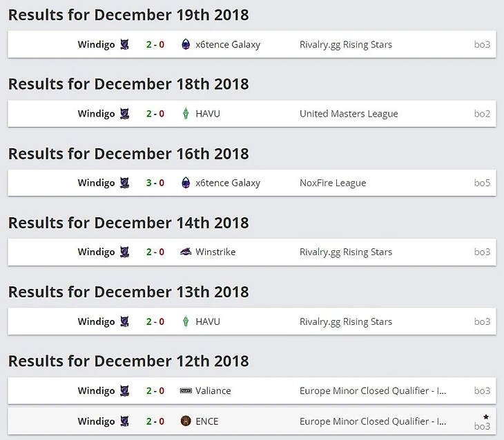Open Rivalry.gg Rising Stars on December 14th
Screen dimensions: 504x440
[x=346, y=252]
